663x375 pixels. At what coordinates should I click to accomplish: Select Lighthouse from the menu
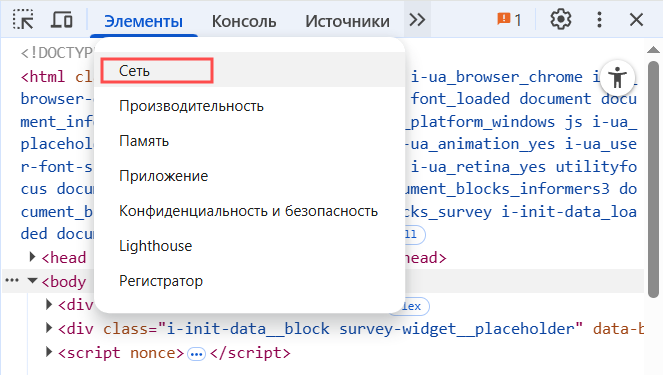tap(249, 246)
